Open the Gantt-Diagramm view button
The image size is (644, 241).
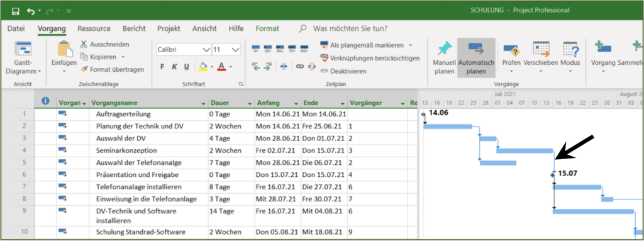point(23,58)
